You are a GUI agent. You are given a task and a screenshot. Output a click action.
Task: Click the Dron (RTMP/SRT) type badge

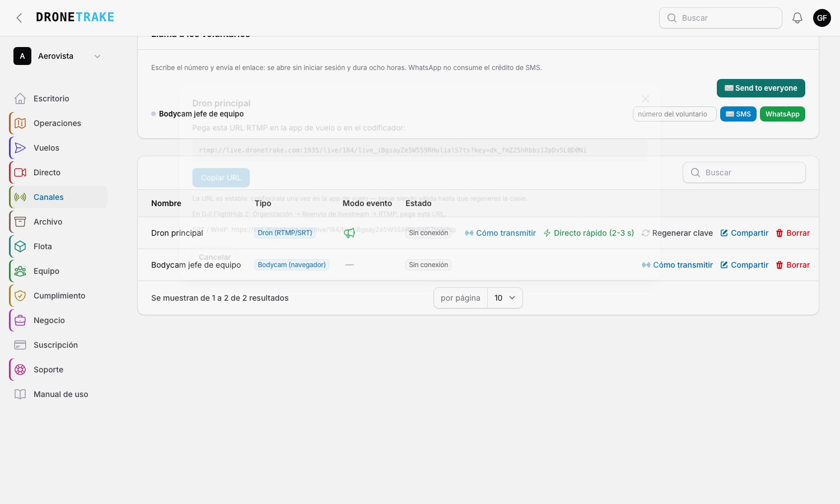285,233
